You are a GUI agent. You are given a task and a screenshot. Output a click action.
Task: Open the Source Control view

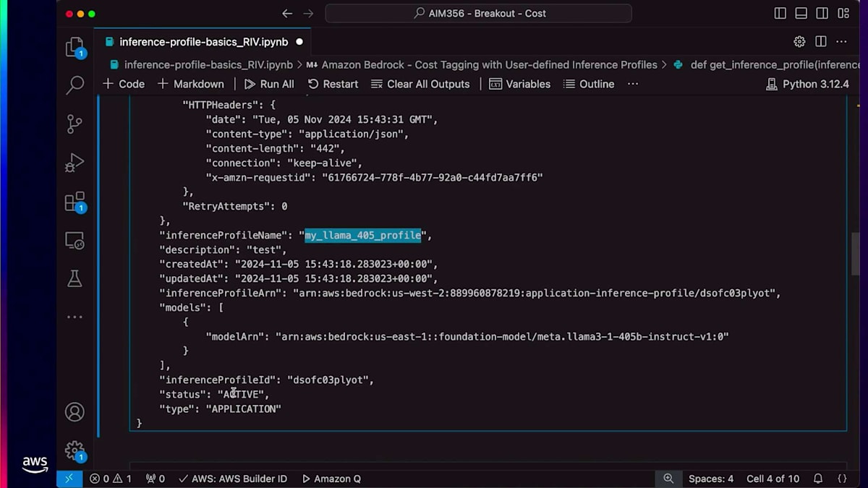(x=75, y=124)
